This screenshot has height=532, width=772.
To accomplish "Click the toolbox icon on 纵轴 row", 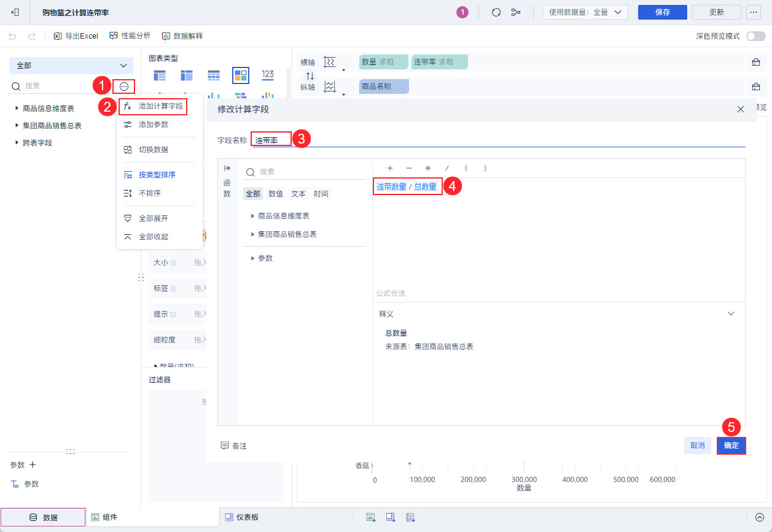I will coord(756,87).
